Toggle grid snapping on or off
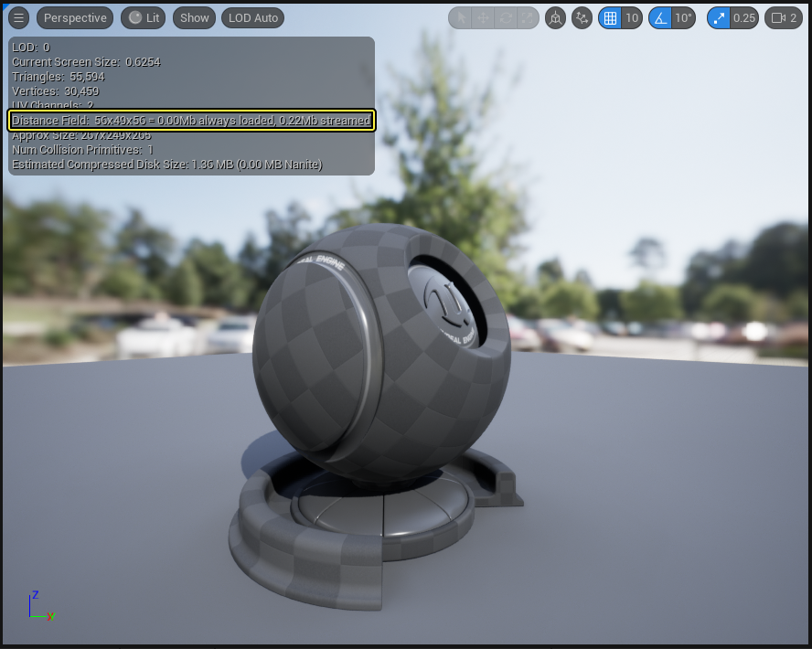Screen dimensions: 812x649 pyautogui.click(x=609, y=17)
